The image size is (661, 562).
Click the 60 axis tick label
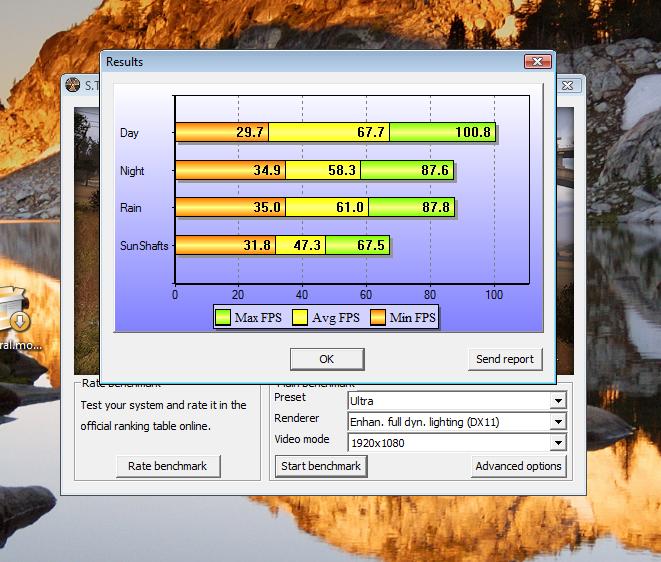click(x=366, y=294)
